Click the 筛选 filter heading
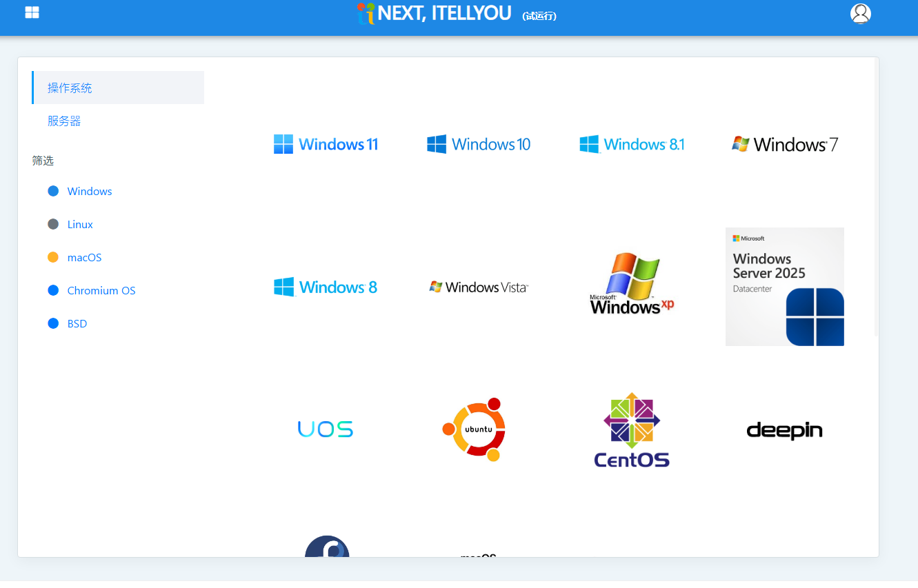The width and height of the screenshot is (918, 588). click(x=43, y=161)
